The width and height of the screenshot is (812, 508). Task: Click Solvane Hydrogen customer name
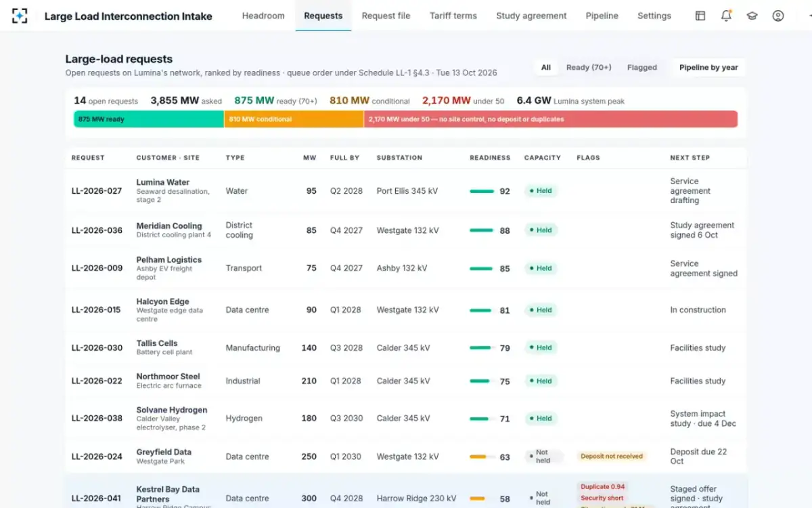coord(172,410)
